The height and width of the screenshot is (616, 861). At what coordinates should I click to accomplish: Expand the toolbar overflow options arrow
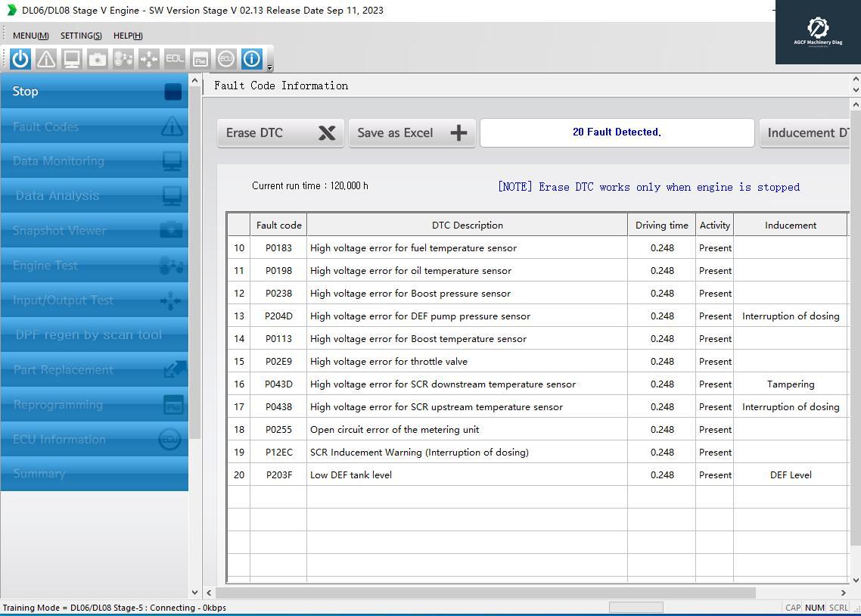(x=269, y=67)
